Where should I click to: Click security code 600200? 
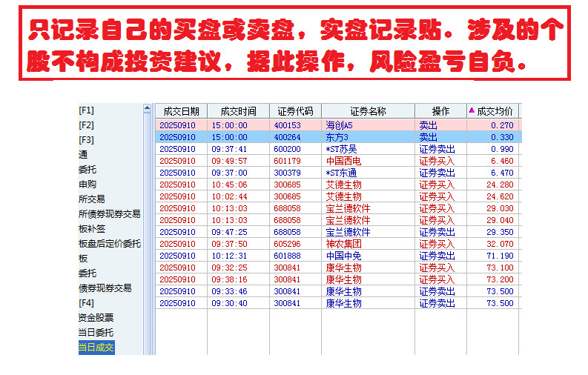point(287,149)
